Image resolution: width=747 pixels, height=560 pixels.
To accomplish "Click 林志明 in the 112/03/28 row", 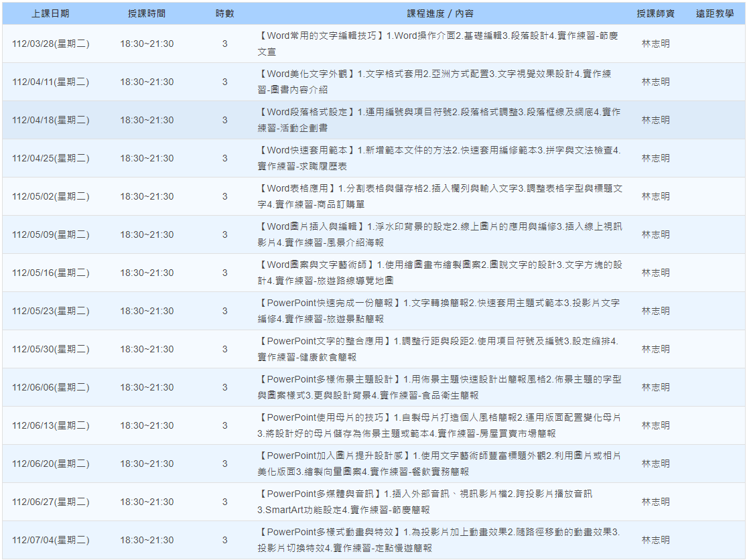I will (x=655, y=44).
